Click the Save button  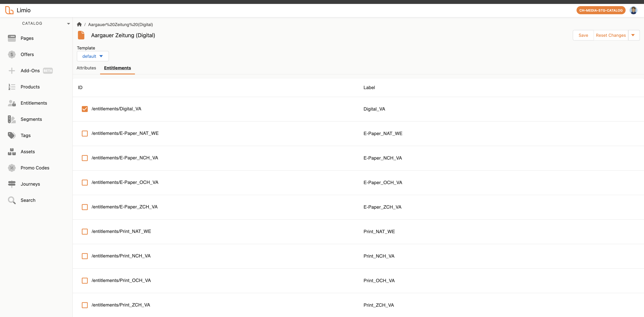pyautogui.click(x=583, y=35)
